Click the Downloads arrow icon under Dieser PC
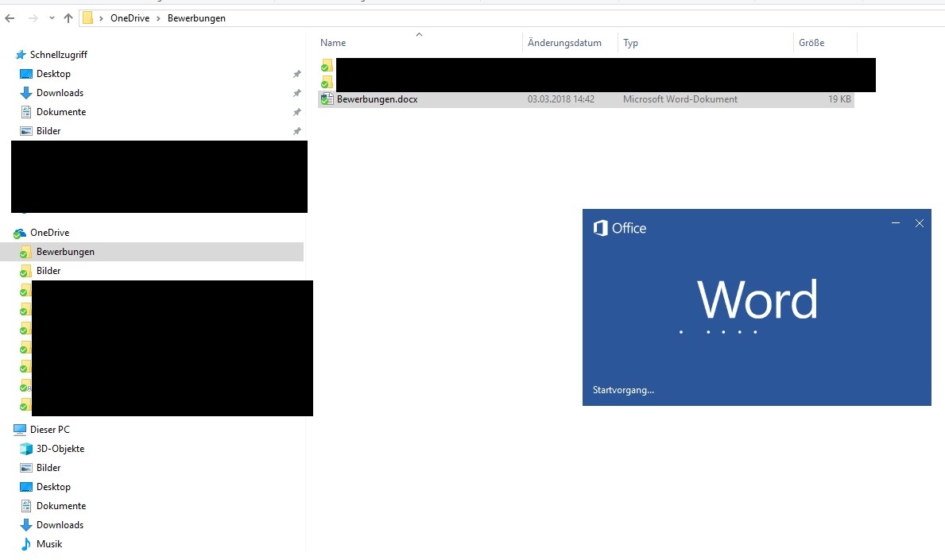 pos(26,525)
